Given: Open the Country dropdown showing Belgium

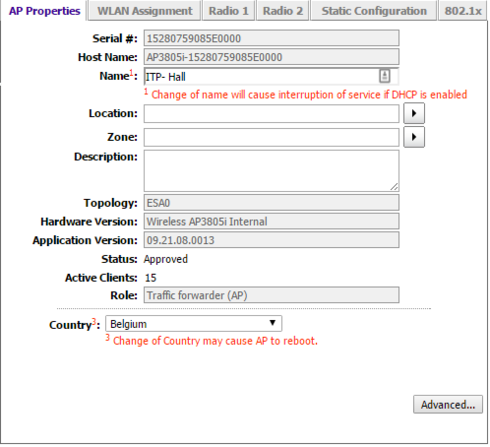Looking at the screenshot, I should [x=194, y=324].
